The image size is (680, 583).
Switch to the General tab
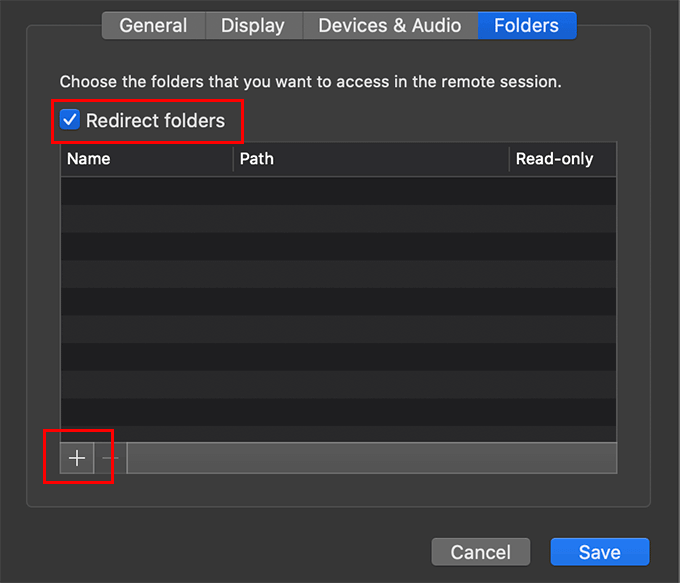tap(154, 26)
